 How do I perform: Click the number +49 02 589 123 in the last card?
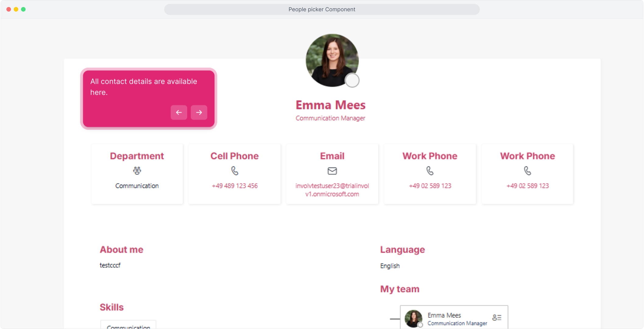click(x=528, y=186)
